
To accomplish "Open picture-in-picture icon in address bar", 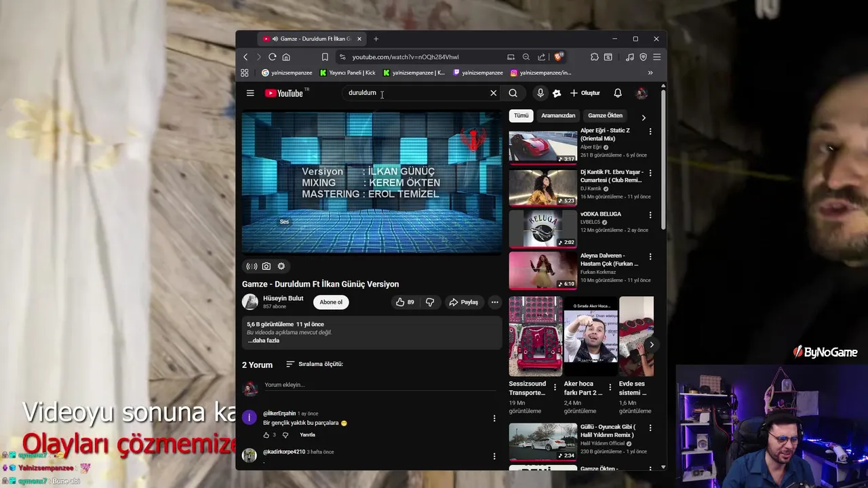I will (511, 57).
